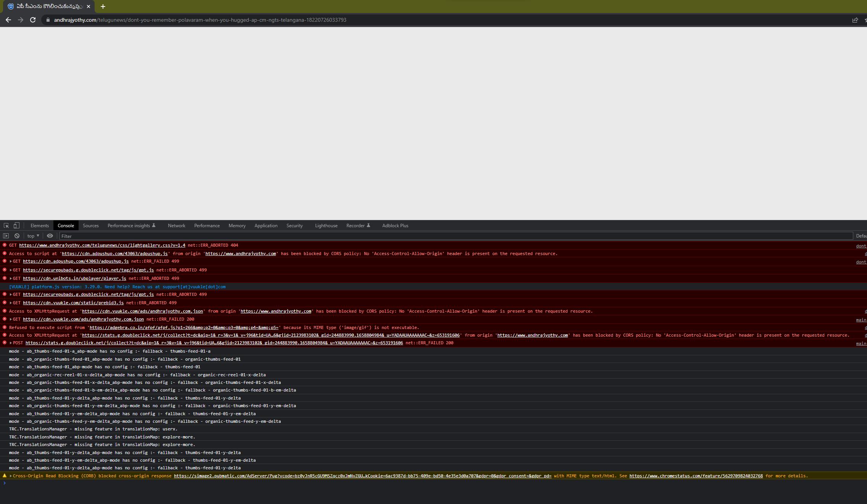Image resolution: width=867 pixels, height=504 pixels.
Task: View site information via the padlock icon
Action: click(x=48, y=19)
